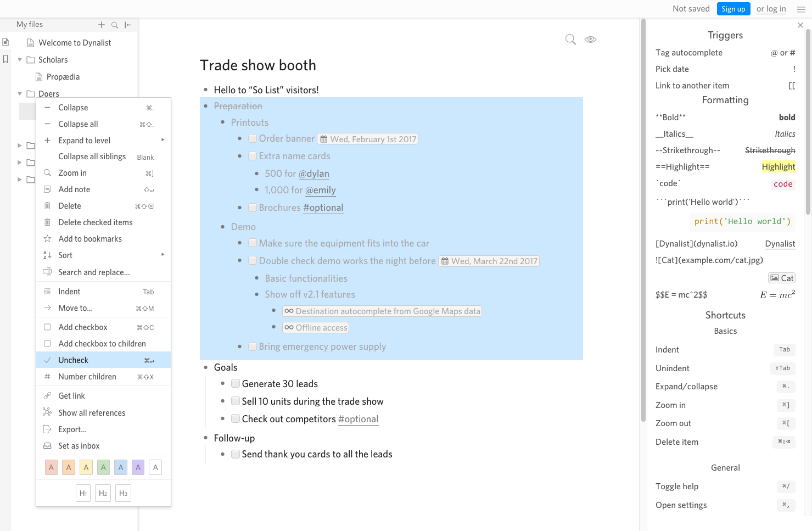Choose Number children menu entry

(103, 377)
